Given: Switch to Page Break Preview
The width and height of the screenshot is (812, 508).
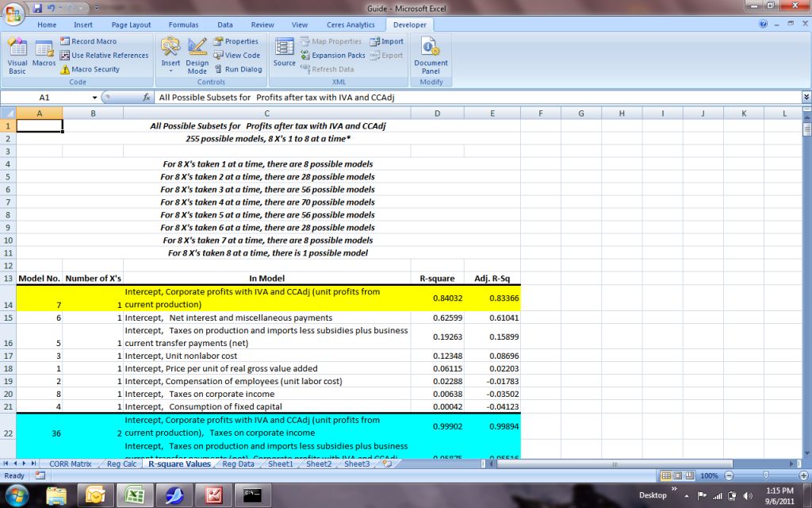Looking at the screenshot, I should point(690,475).
